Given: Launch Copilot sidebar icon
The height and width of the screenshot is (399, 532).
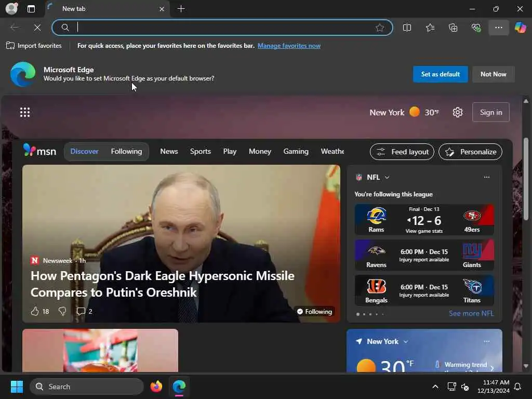Looking at the screenshot, I should pos(521,28).
